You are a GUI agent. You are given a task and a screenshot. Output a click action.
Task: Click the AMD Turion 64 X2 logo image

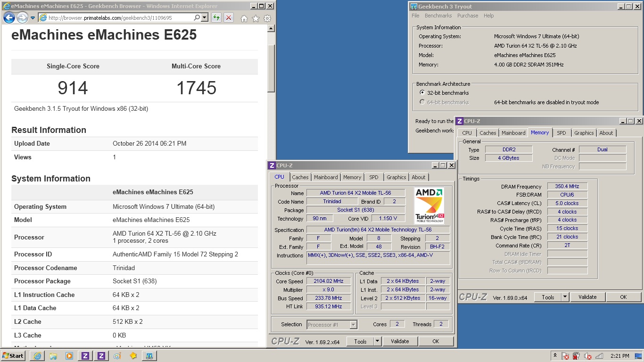pyautogui.click(x=429, y=206)
